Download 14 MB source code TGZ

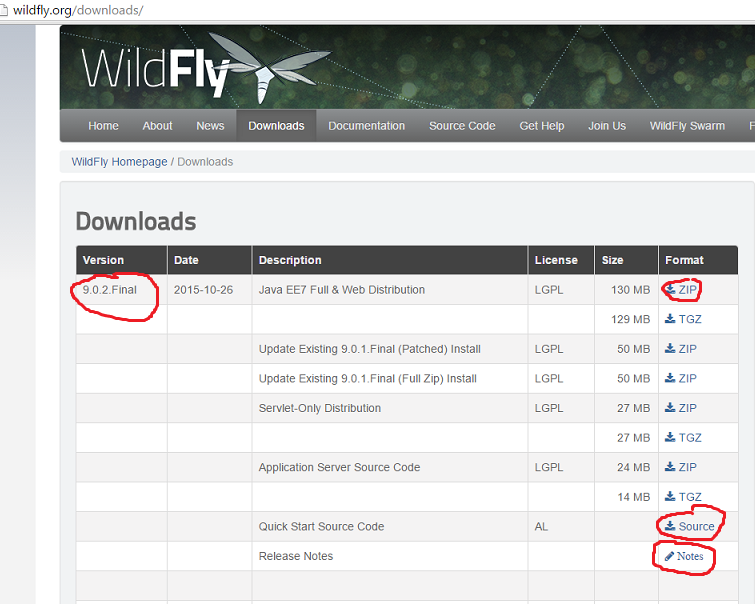pos(683,497)
